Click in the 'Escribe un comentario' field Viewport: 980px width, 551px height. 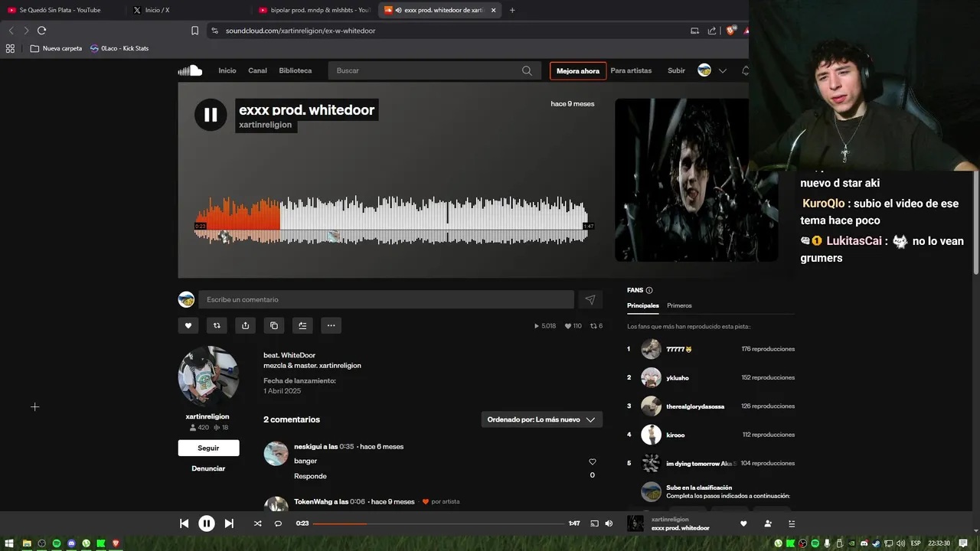(x=386, y=299)
